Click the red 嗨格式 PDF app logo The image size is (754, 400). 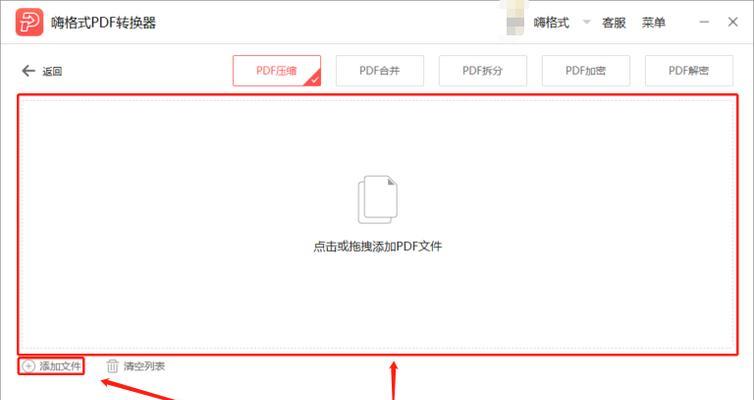29,22
